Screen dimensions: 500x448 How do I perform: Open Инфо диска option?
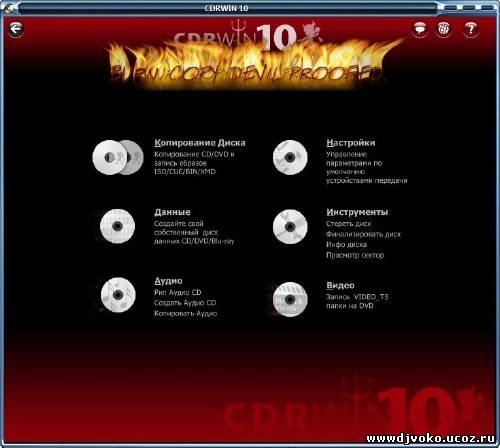(x=346, y=245)
